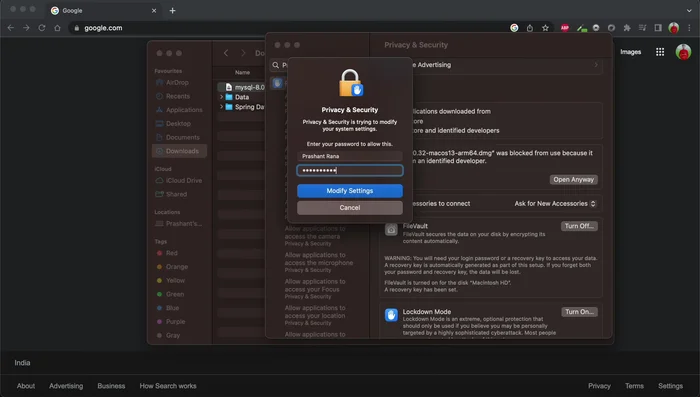Select the Data folder icon in Finder
This screenshot has height=397, width=700.
[x=229, y=97]
